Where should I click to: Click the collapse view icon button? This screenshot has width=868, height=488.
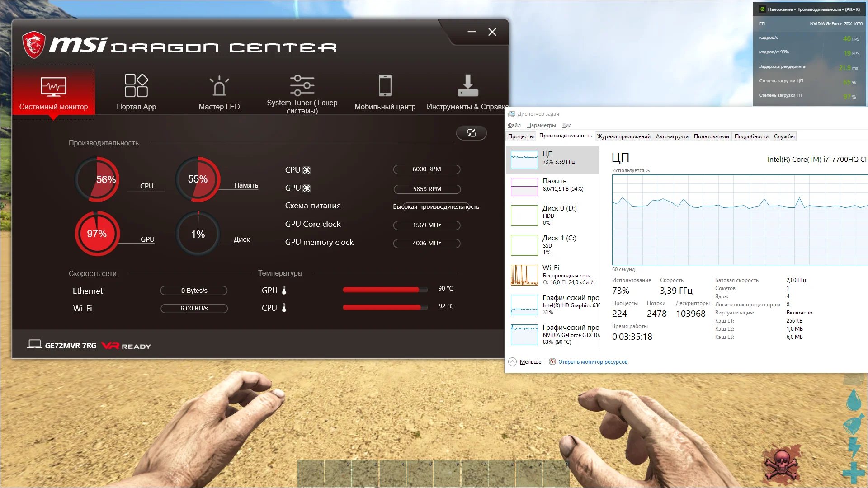click(471, 133)
